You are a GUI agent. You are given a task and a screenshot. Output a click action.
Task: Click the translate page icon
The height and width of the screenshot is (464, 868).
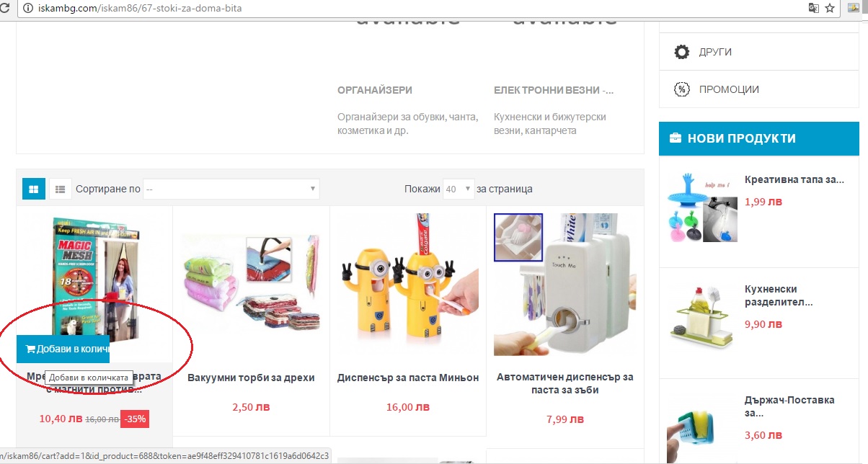[814, 9]
